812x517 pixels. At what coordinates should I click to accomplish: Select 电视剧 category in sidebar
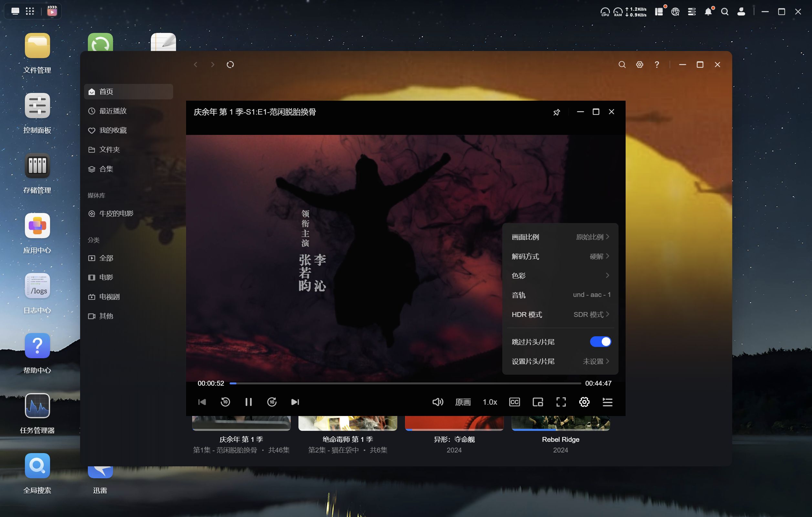pos(109,297)
